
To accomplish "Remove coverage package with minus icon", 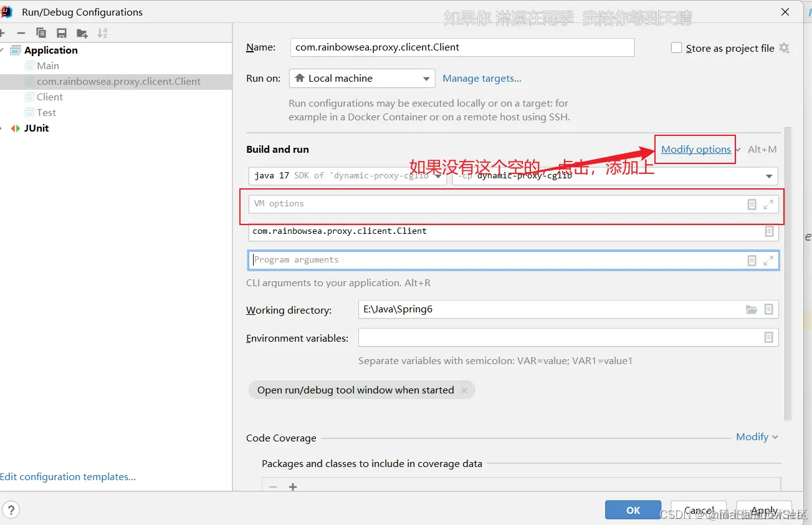I will click(272, 487).
